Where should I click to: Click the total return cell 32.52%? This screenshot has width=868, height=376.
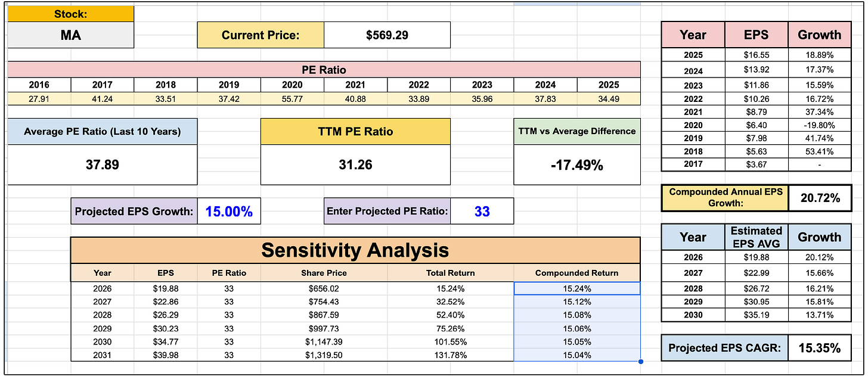[450, 302]
